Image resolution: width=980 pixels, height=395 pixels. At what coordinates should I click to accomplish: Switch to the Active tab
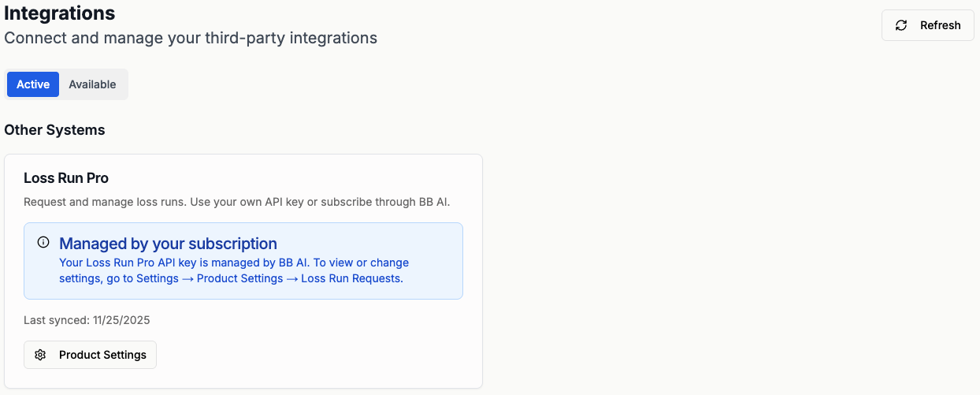point(33,84)
